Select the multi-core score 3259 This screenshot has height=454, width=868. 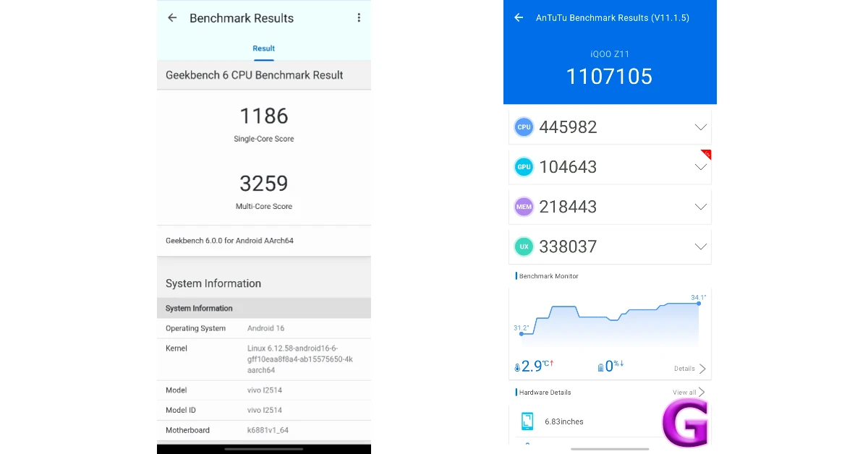coord(264,183)
